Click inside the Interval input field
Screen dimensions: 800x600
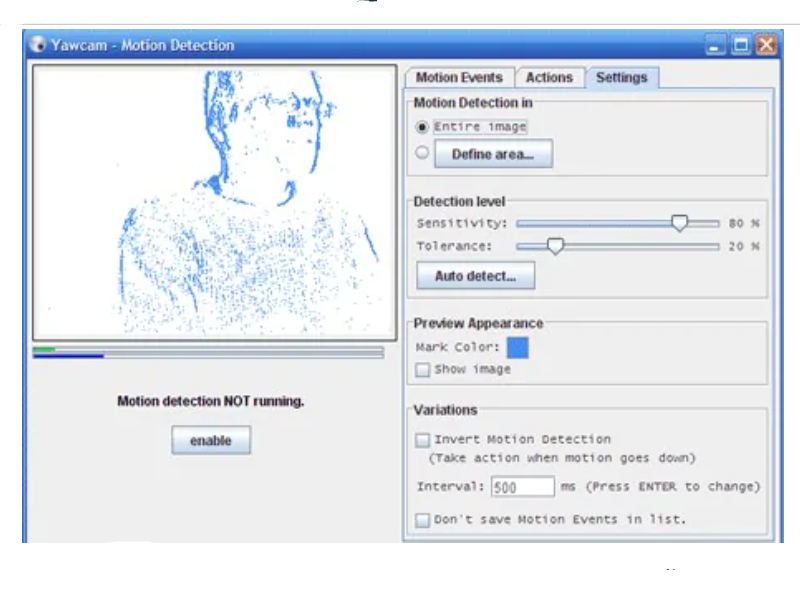tap(525, 487)
